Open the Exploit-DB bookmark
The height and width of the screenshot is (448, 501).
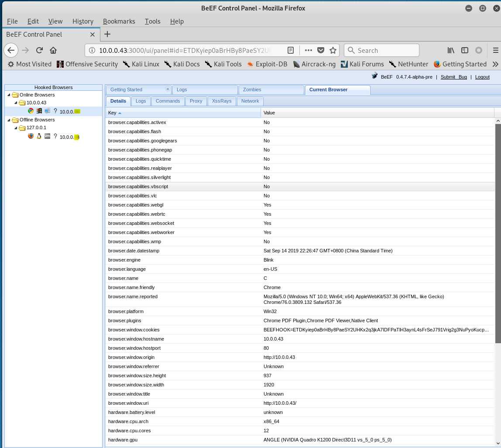point(267,64)
